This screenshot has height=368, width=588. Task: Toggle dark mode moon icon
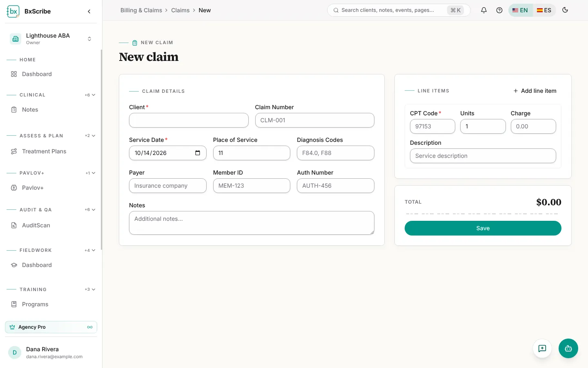tap(565, 10)
